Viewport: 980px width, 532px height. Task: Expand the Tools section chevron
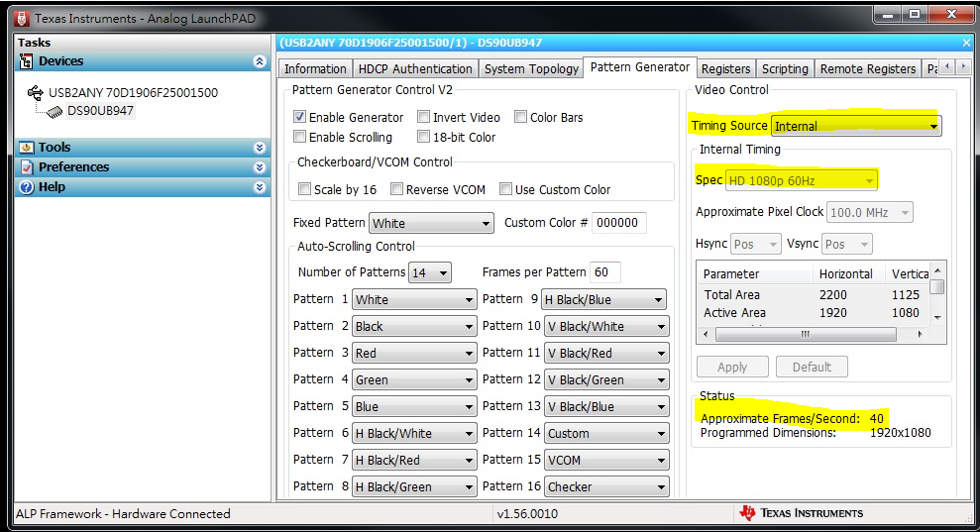[x=260, y=148]
